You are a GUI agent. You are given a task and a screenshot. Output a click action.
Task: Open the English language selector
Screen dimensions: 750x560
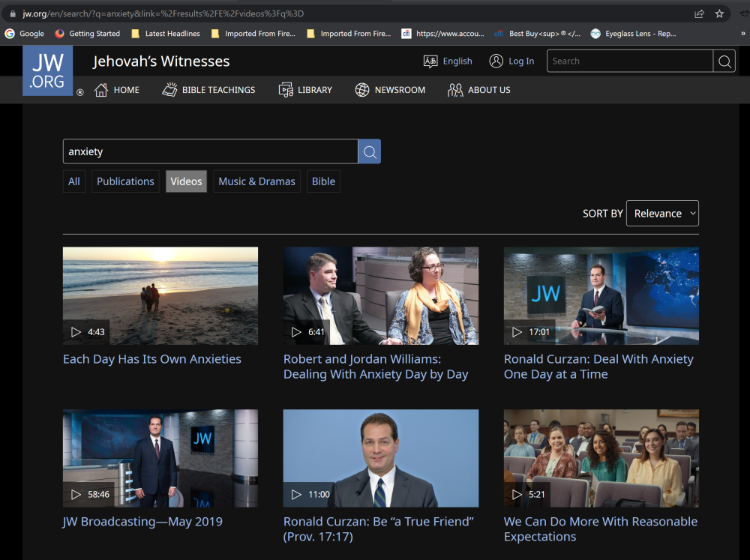pyautogui.click(x=448, y=61)
